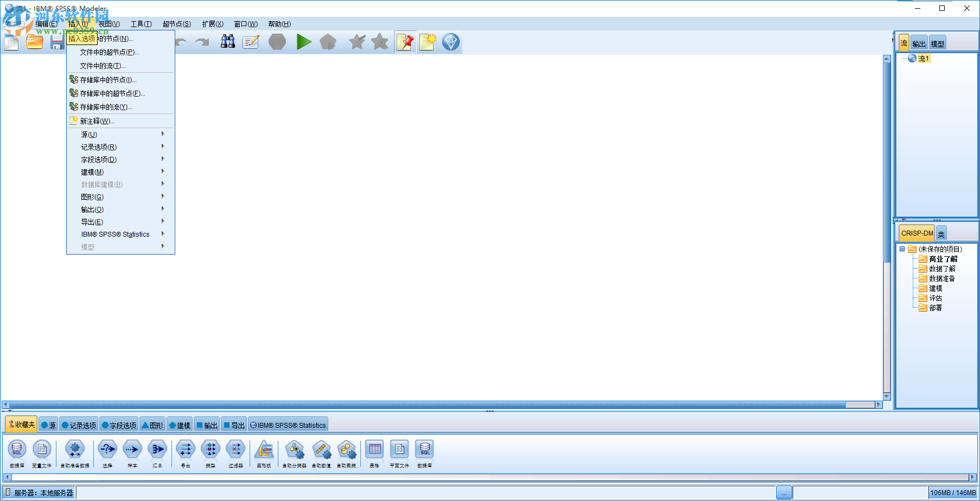Switch to the 输出 tab in manager panel

pos(919,43)
